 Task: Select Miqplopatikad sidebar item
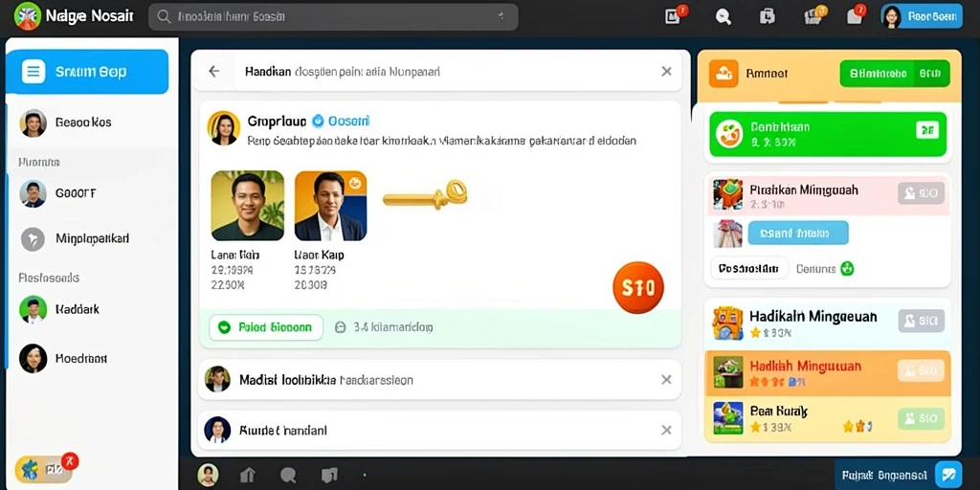coord(91,238)
